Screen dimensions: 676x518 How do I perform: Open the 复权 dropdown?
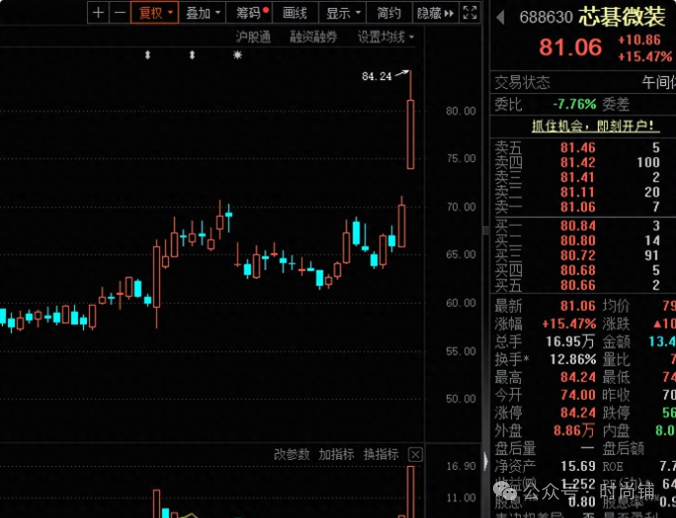155,13
